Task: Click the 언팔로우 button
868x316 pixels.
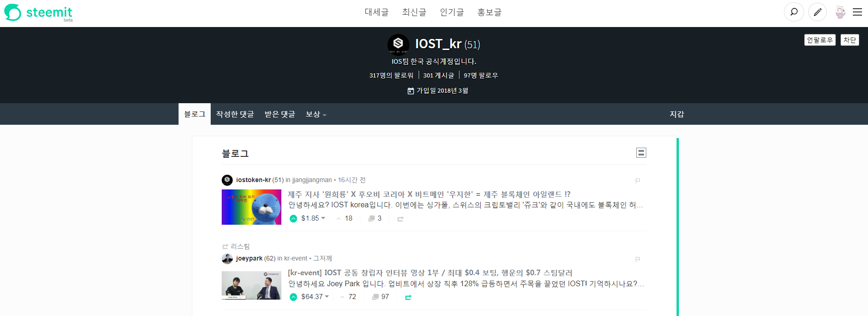Action: tap(820, 40)
